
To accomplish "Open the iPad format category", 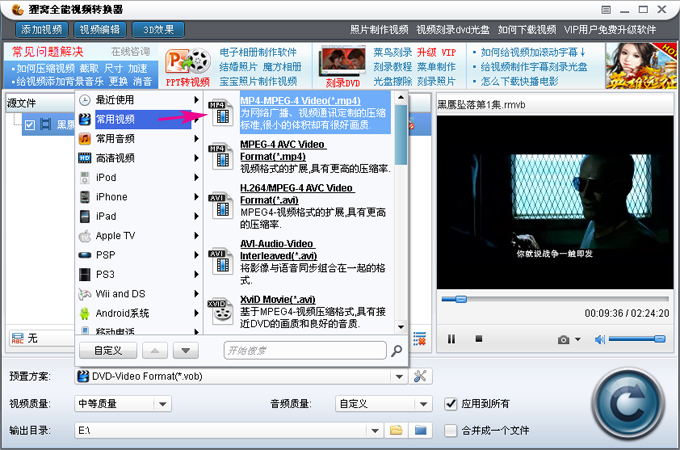I will [138, 216].
